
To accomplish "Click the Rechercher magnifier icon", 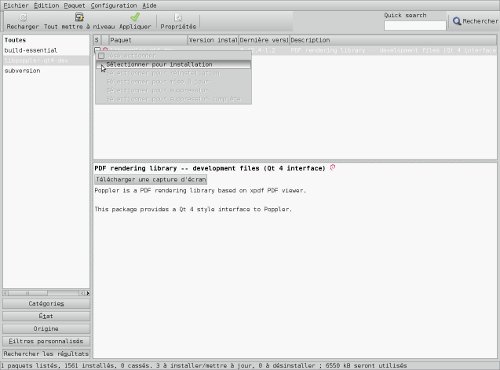I will click(x=457, y=21).
